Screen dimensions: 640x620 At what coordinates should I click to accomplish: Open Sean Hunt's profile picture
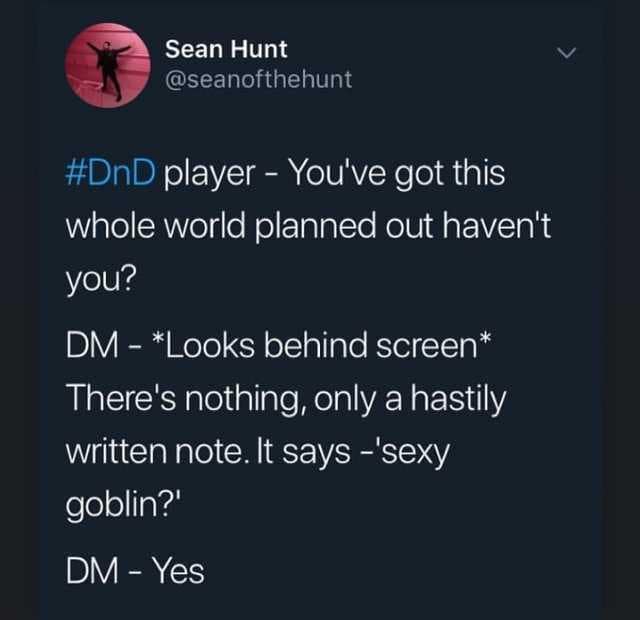(x=107, y=64)
